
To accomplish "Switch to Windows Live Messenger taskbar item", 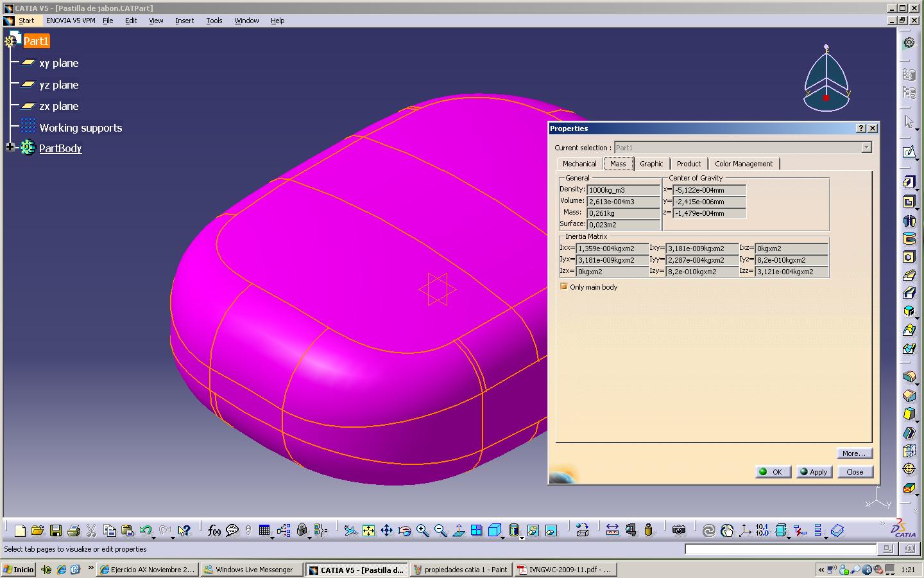I will (251, 570).
